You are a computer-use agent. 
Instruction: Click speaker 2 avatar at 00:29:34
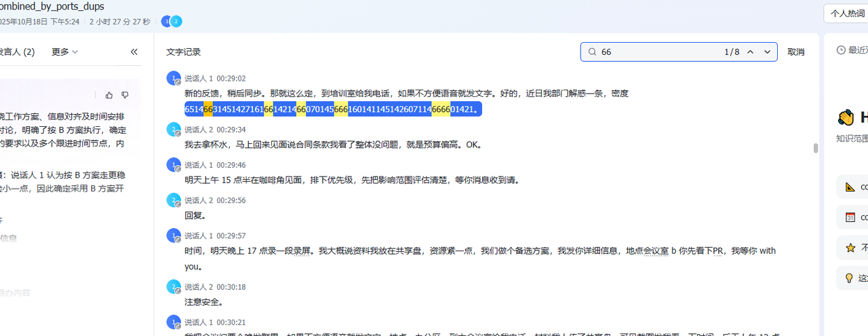point(174,129)
